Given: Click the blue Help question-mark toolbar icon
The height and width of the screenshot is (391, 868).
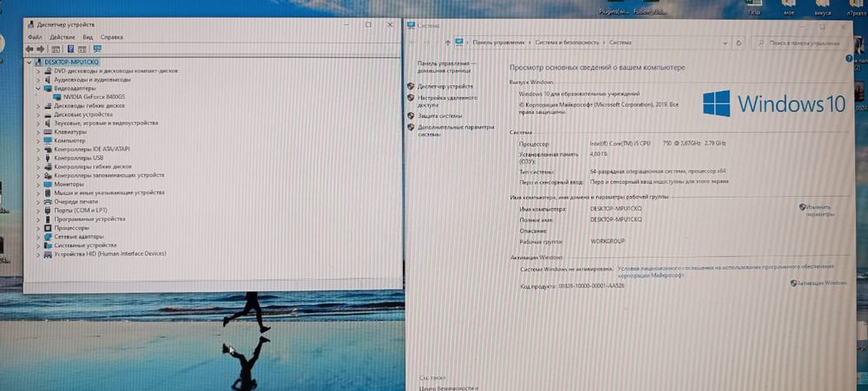Looking at the screenshot, I should (x=71, y=49).
